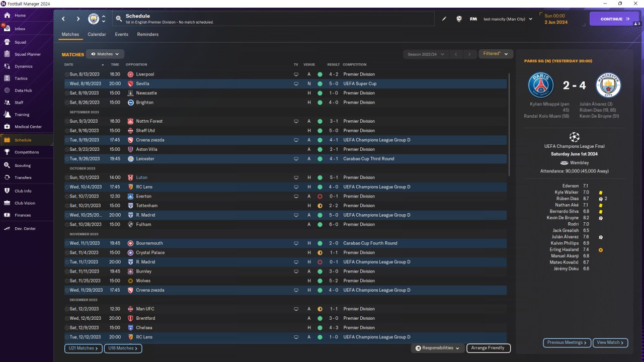
Task: Open Squad Planner clipboard icon
Action: (x=7, y=54)
